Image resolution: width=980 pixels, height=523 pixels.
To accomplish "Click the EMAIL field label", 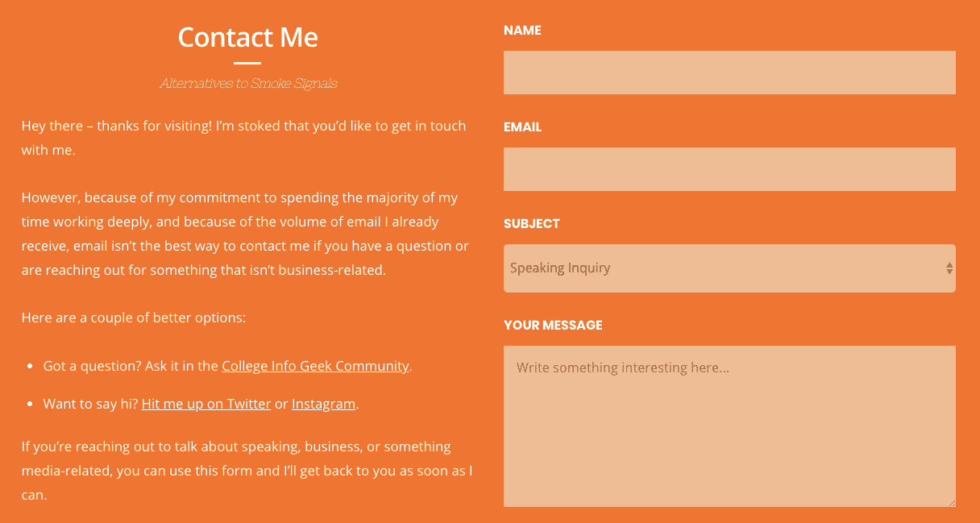I will pos(522,127).
